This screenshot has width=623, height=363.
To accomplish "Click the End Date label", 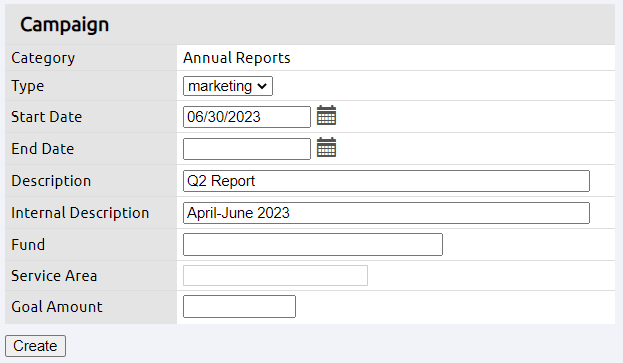I will click(43, 149).
